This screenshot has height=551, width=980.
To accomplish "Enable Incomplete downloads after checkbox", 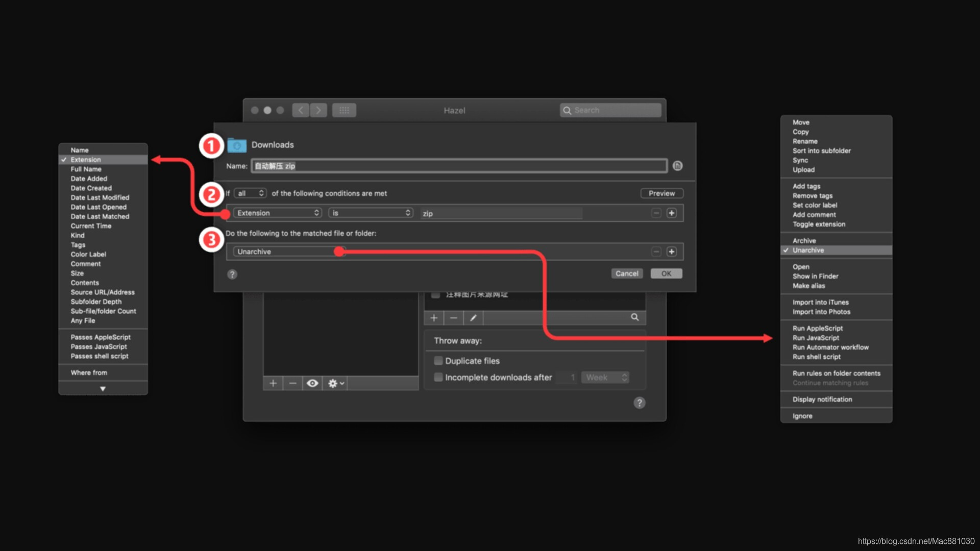I will pos(438,378).
